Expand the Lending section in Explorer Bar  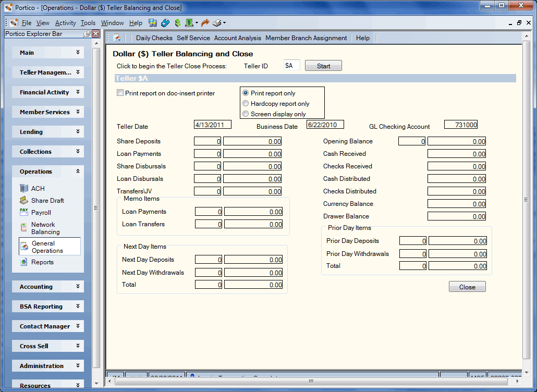48,132
